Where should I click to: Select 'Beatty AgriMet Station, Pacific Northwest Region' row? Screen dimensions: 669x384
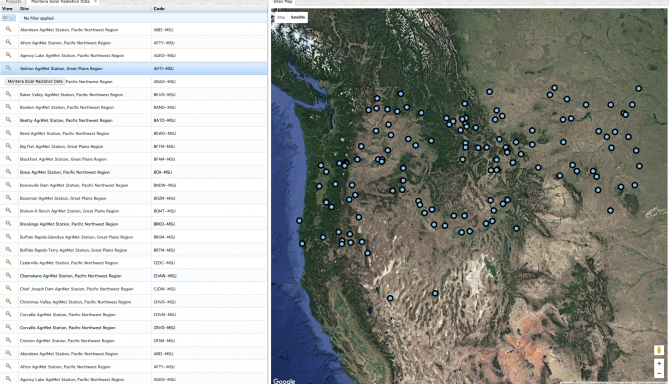tap(134, 120)
